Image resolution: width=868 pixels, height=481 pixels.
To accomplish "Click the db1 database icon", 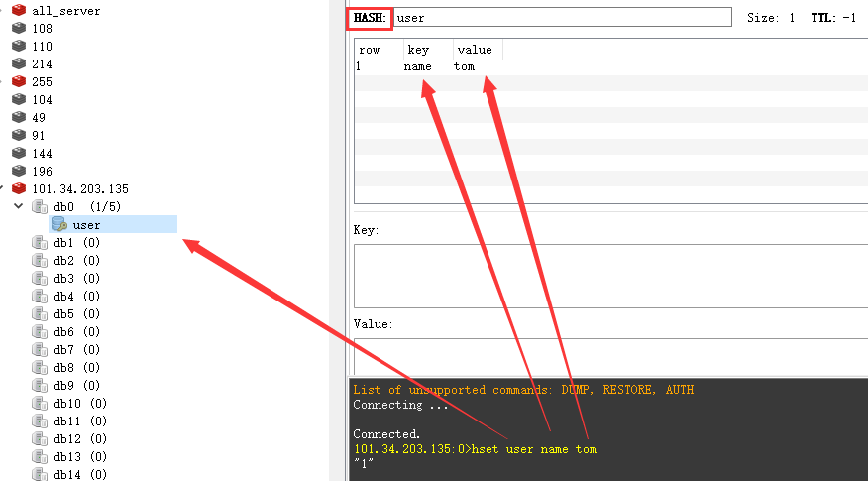I will tap(40, 243).
